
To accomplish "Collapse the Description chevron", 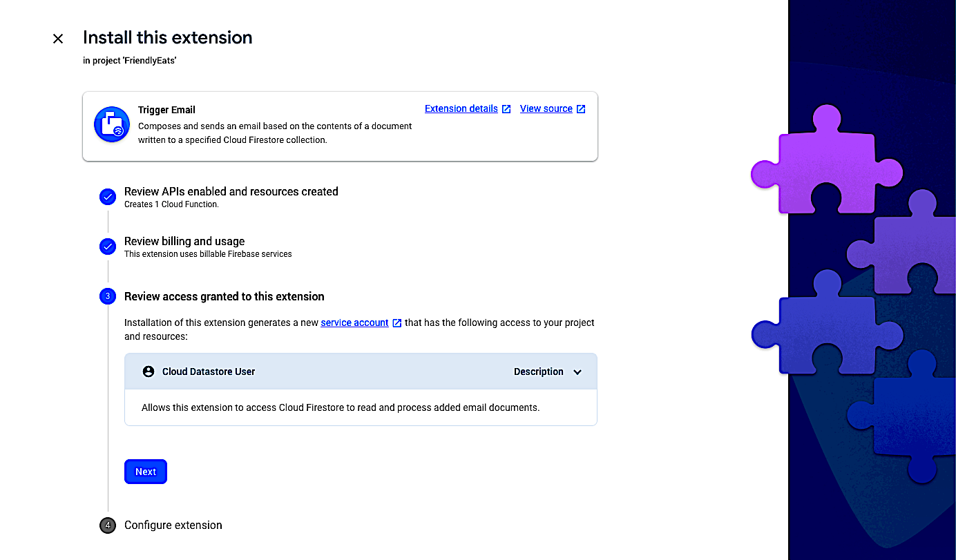I will coord(577,372).
